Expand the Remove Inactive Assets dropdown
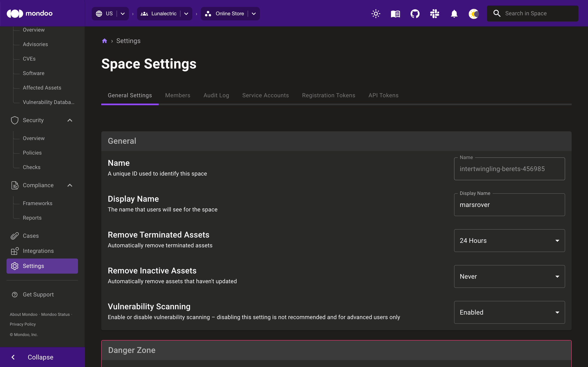The width and height of the screenshot is (588, 367). point(509,276)
